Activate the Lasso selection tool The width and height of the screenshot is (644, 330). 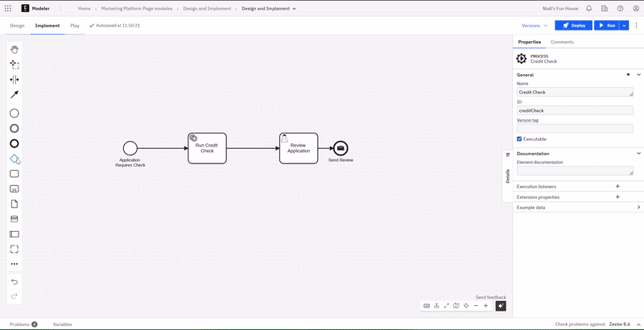tap(14, 64)
